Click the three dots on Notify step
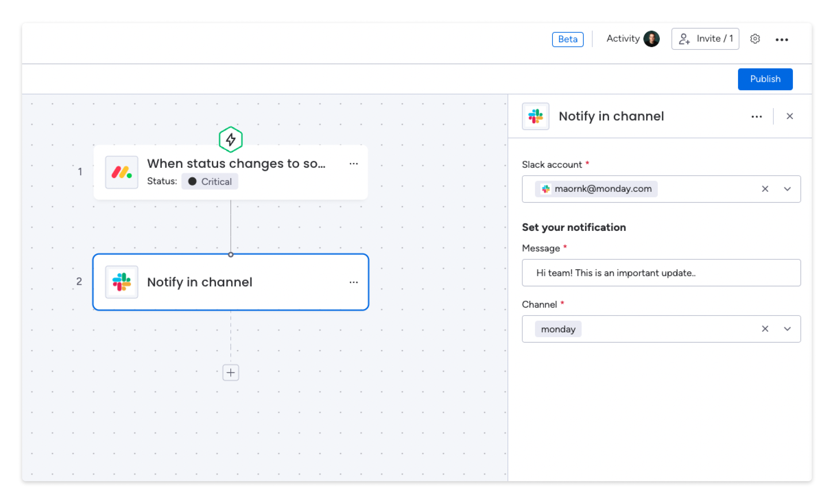 (x=353, y=282)
